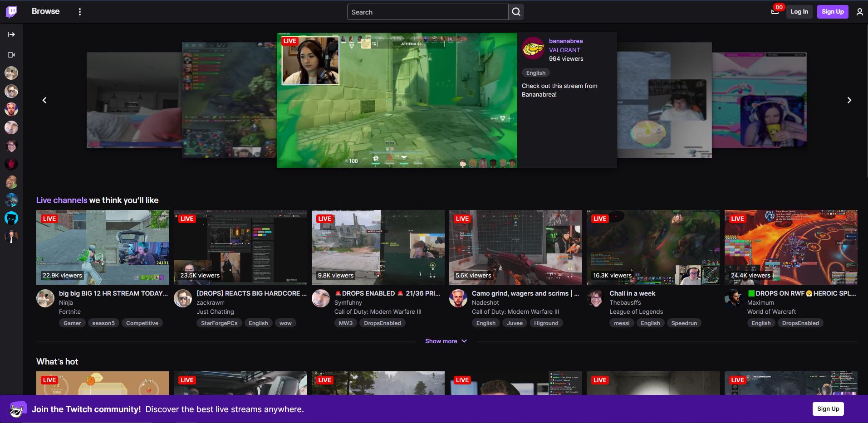Open the notifications icon showing 80 badge
Image resolution: width=868 pixels, height=423 pixels.
(775, 11)
